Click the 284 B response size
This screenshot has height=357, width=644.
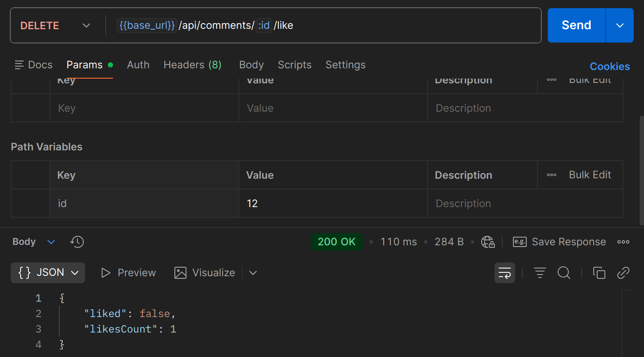pos(449,242)
